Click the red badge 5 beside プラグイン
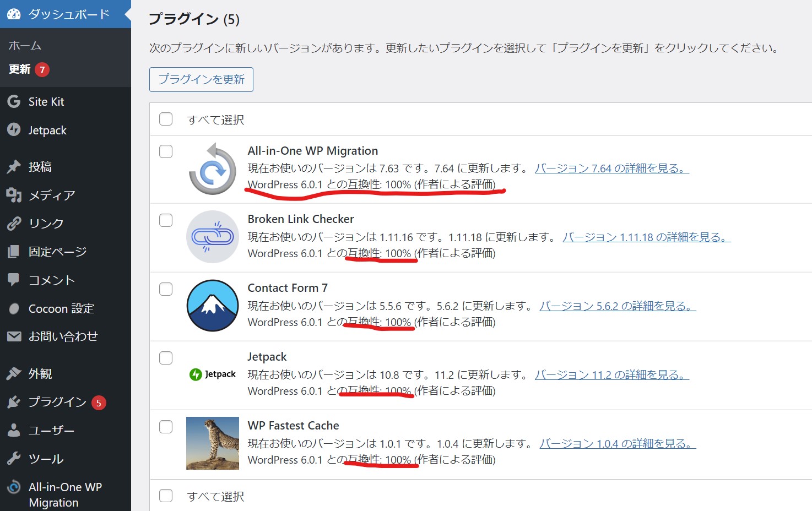Screen dimensions: 812x511 click(x=99, y=403)
